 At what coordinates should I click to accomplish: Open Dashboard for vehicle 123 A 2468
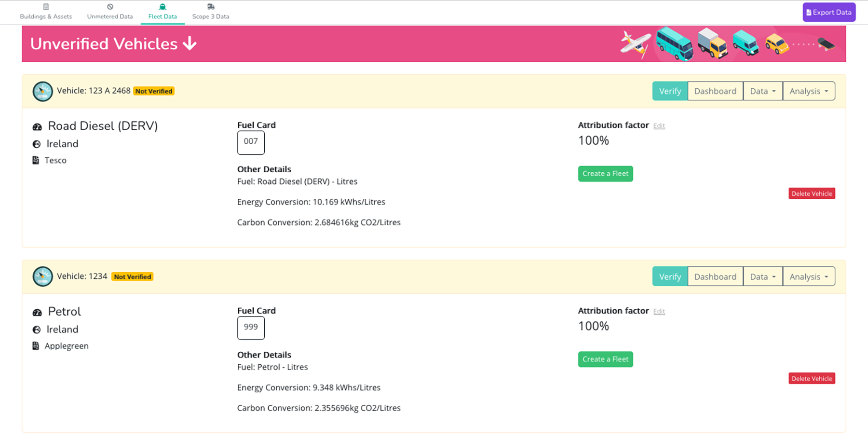[x=715, y=91]
